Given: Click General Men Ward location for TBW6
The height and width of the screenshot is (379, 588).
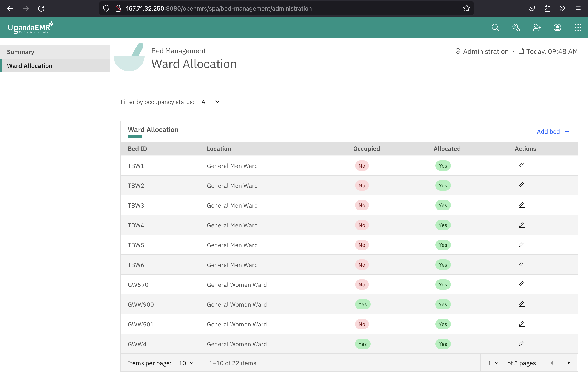Looking at the screenshot, I should coord(232,265).
